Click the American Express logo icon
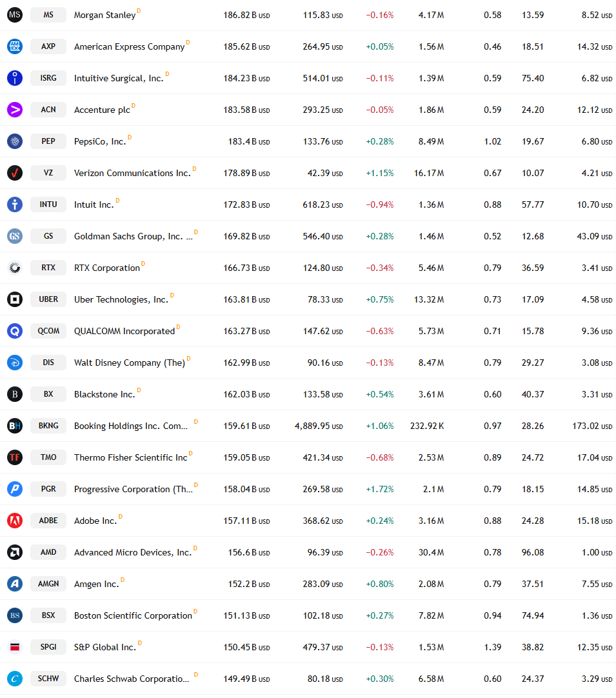Screen dimensions: 616x698 tap(15, 46)
